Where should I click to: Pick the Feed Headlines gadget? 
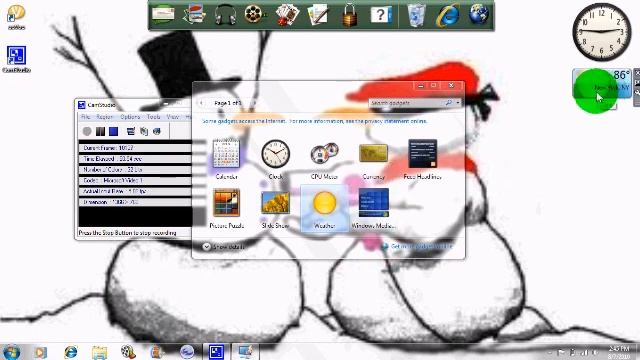422,158
